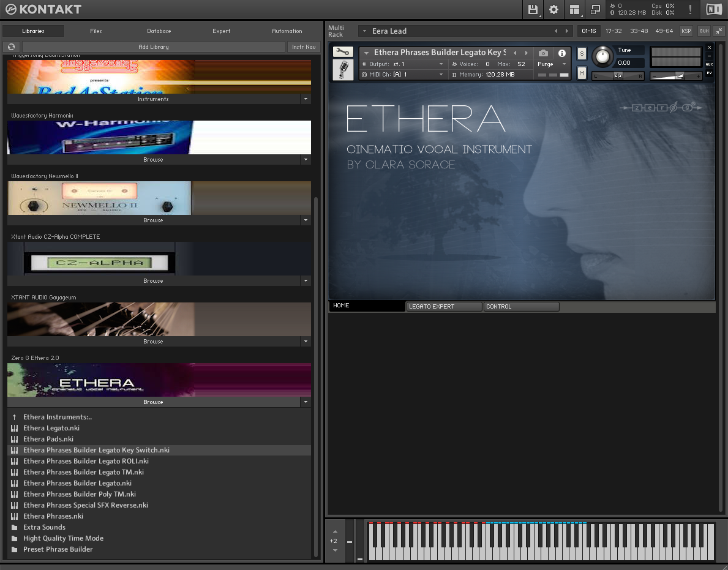Viewport: 728px width, 570px height.
Task: Open the snapshot view camera icon
Action: tap(543, 53)
